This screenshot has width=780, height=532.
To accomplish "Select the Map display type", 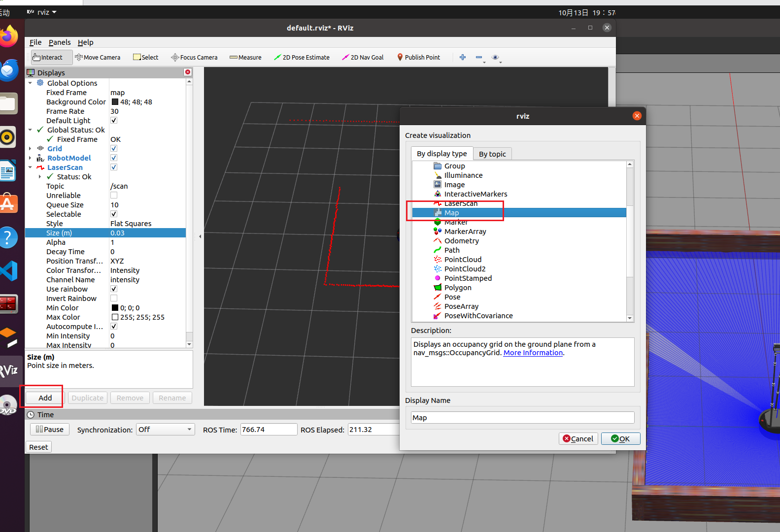I will (519, 213).
